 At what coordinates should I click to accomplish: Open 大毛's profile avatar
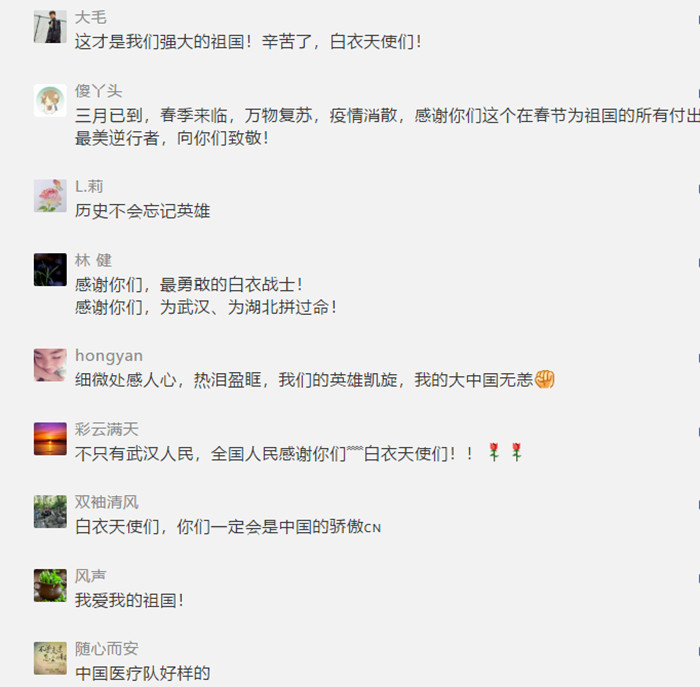(x=50, y=27)
